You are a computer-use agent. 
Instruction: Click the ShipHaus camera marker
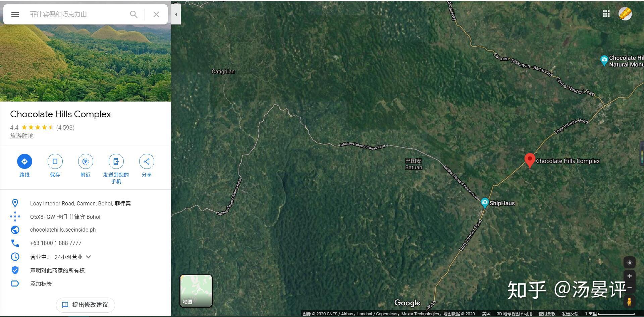click(x=485, y=203)
